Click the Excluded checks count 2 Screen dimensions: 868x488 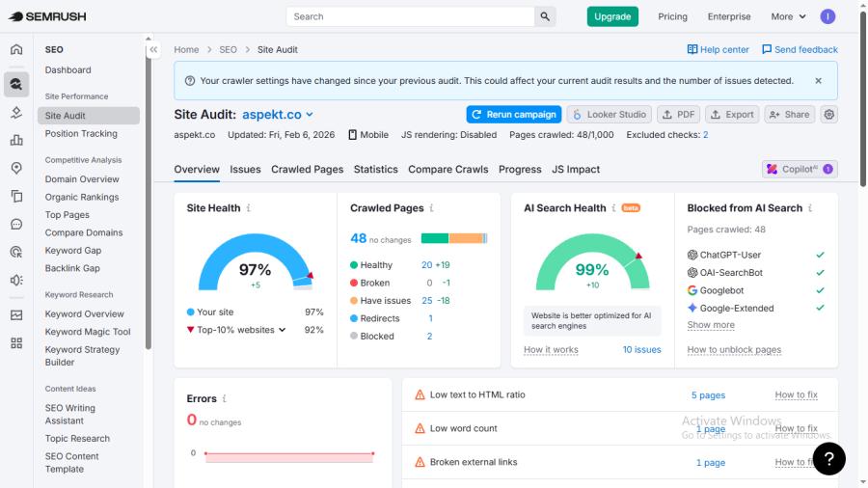pyautogui.click(x=706, y=135)
